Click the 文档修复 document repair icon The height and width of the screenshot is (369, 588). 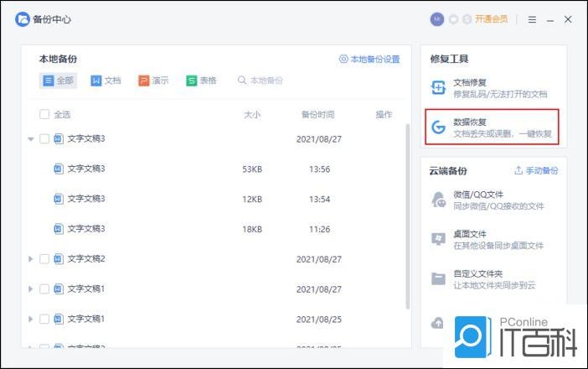tap(438, 88)
